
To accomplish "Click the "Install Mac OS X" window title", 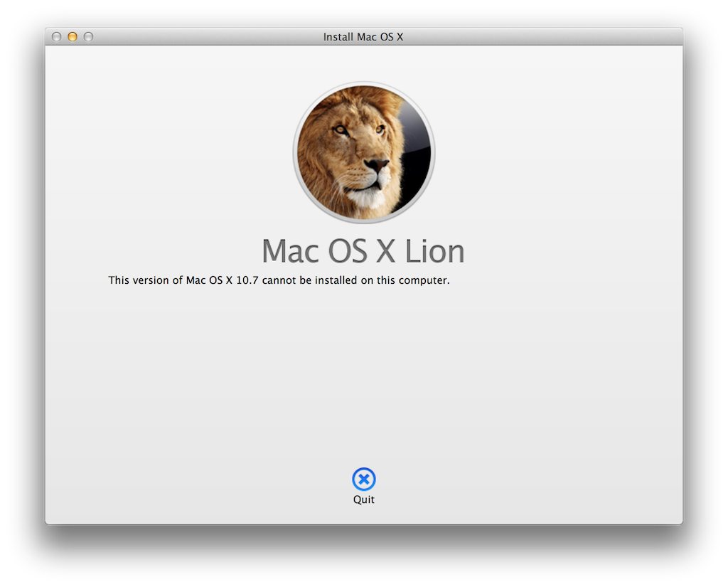I will point(363,37).
